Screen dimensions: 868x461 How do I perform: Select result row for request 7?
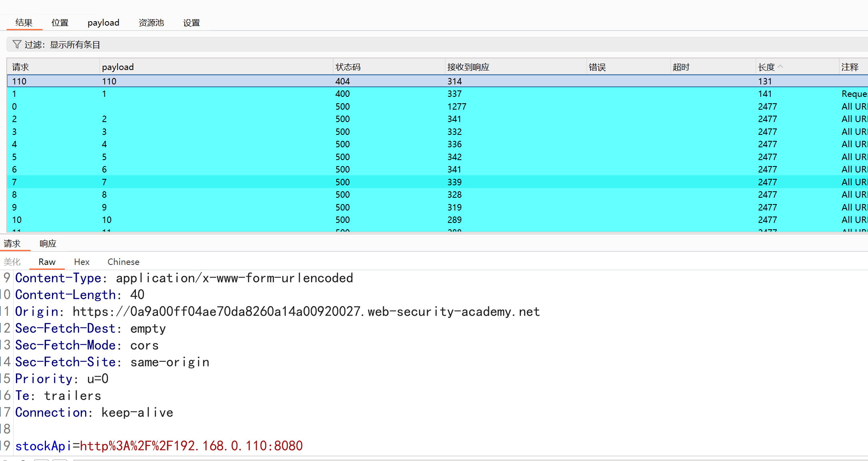click(x=14, y=182)
